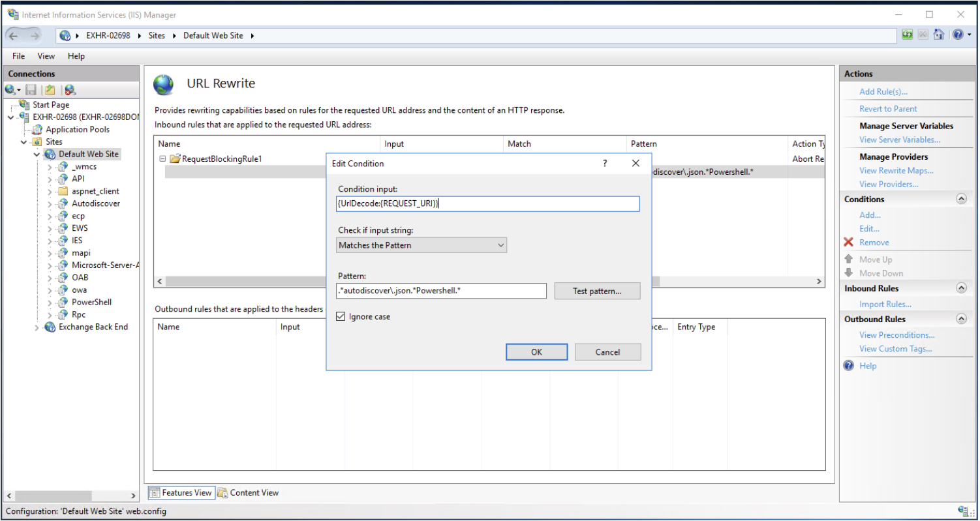This screenshot has width=980, height=521.
Task: Click the Help question-mark toolbar icon
Action: 957,35
